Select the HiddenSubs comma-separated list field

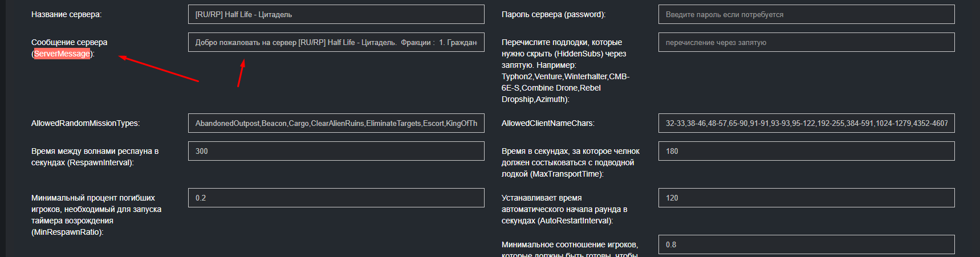806,42
